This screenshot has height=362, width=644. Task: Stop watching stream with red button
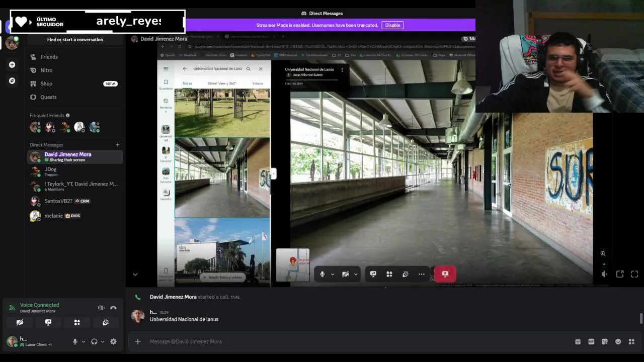pyautogui.click(x=445, y=274)
